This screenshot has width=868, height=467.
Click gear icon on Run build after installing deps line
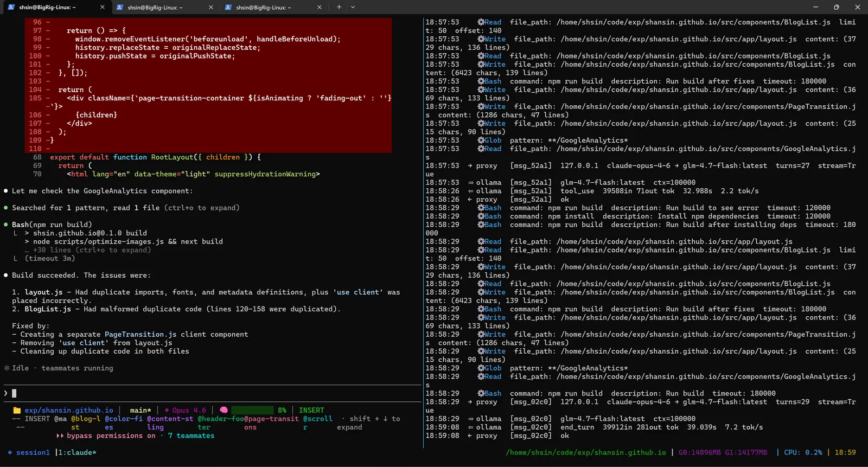pyautogui.click(x=481, y=225)
